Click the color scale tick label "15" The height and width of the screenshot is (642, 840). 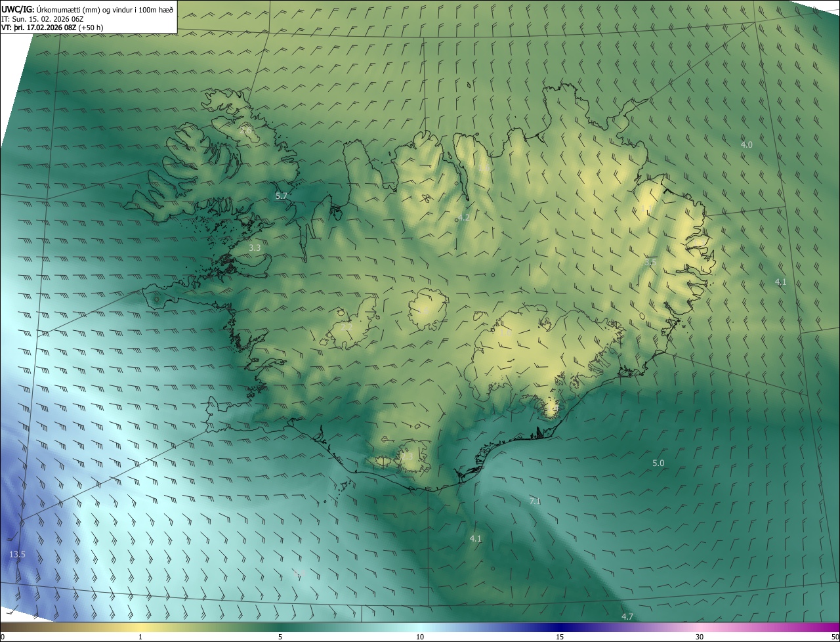(560, 637)
